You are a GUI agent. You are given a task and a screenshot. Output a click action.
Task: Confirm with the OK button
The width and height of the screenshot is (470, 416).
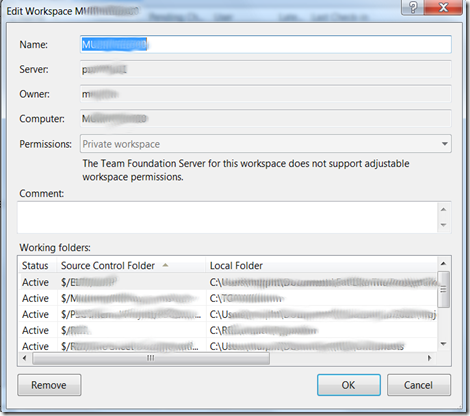tap(349, 385)
